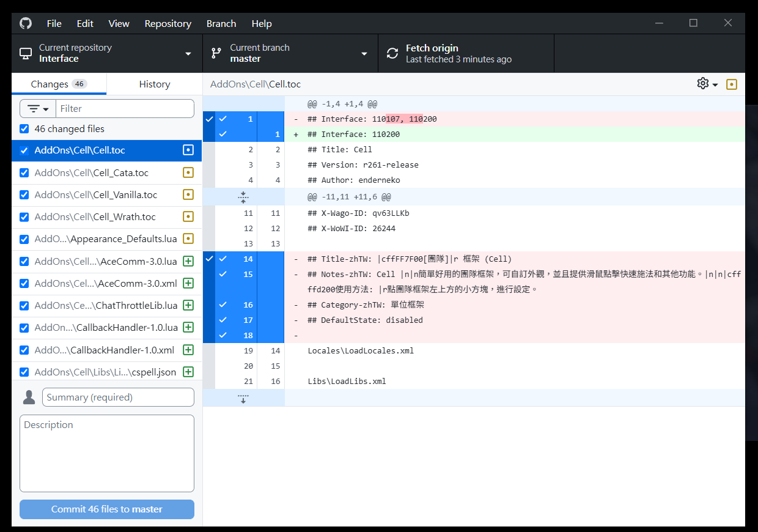Expand diff downward below line 21
The height and width of the screenshot is (532, 758).
pyautogui.click(x=243, y=398)
